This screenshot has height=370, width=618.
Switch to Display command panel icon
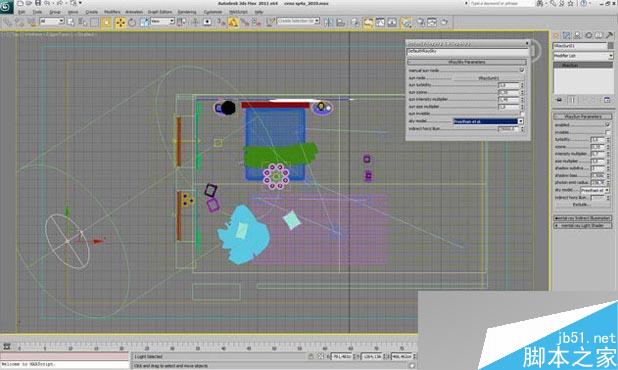coord(599,35)
